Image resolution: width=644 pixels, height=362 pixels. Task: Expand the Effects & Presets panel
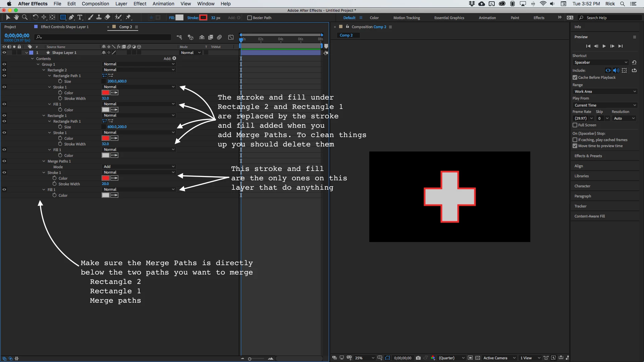tap(588, 156)
